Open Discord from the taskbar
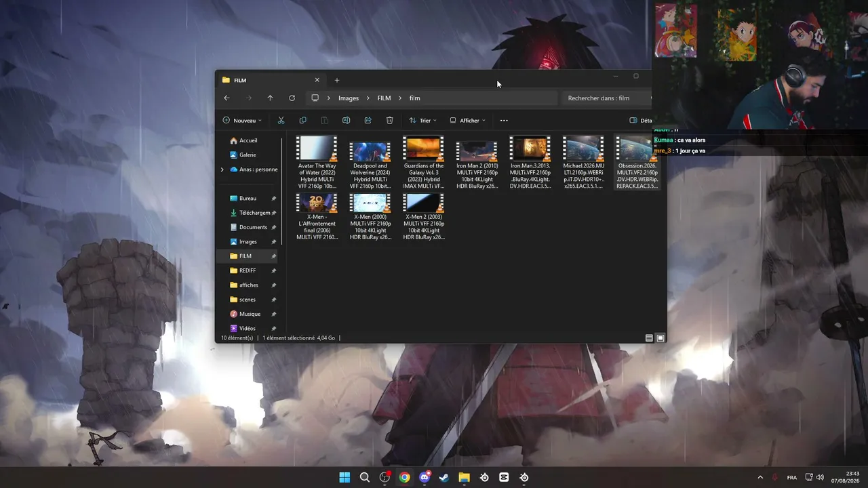The height and width of the screenshot is (488, 868). [425, 477]
